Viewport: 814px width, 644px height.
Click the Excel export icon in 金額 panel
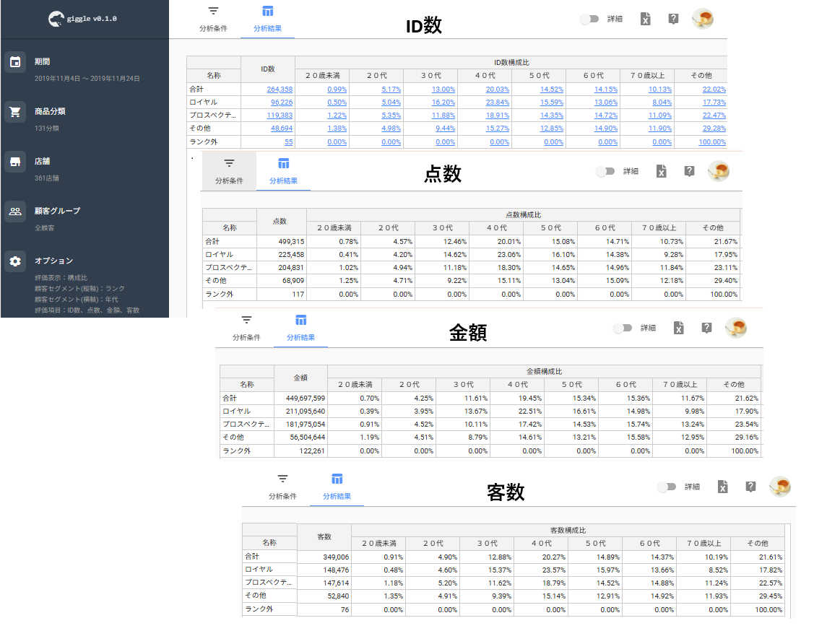678,328
